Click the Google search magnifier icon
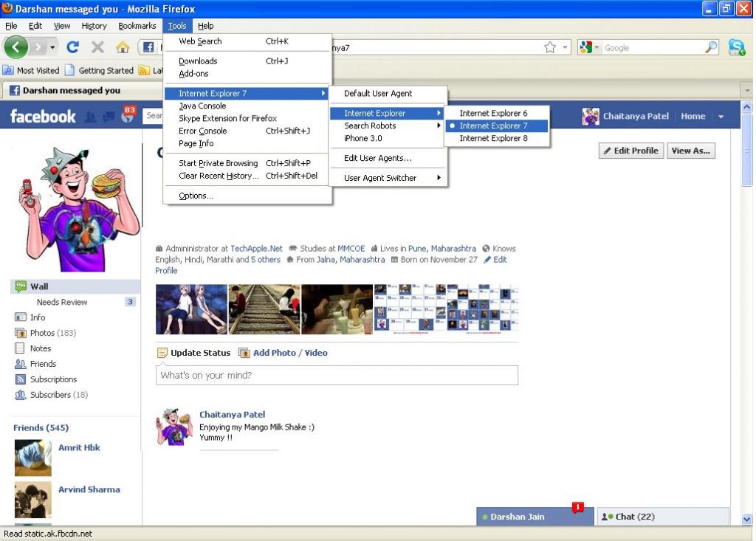 pos(711,47)
